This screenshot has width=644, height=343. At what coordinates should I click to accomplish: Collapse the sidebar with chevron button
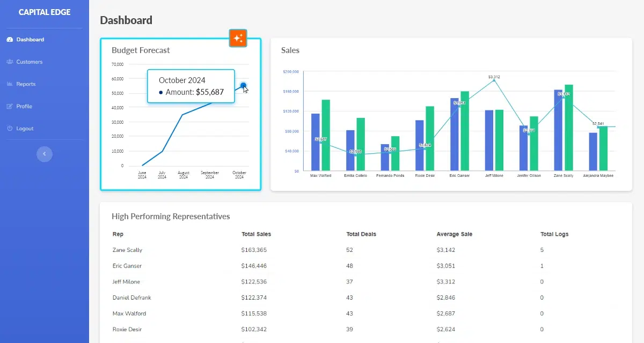(x=45, y=154)
